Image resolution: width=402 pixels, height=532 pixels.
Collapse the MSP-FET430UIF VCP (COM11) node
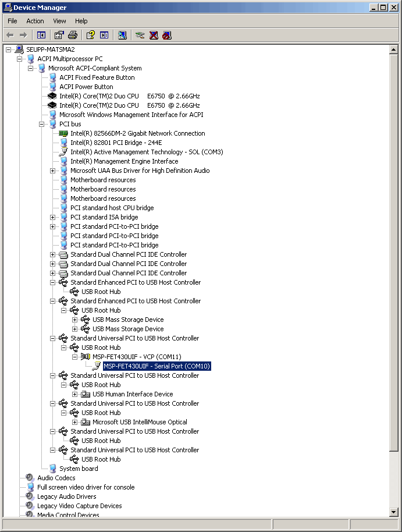coord(74,357)
